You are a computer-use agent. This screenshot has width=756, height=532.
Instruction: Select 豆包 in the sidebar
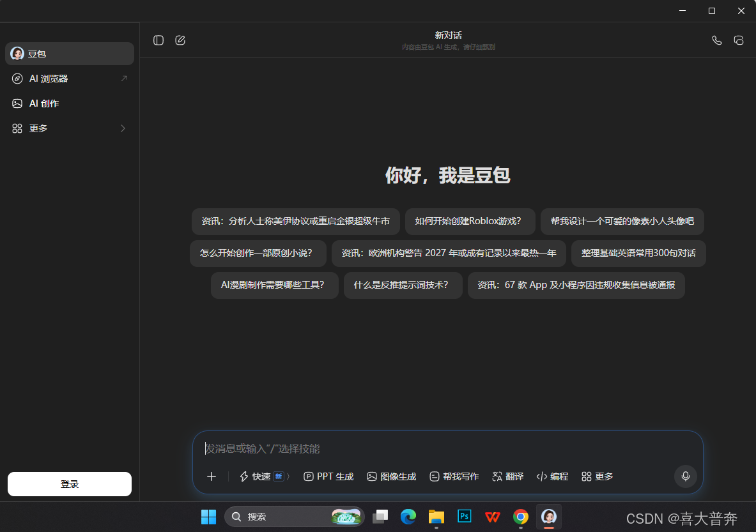click(x=70, y=54)
